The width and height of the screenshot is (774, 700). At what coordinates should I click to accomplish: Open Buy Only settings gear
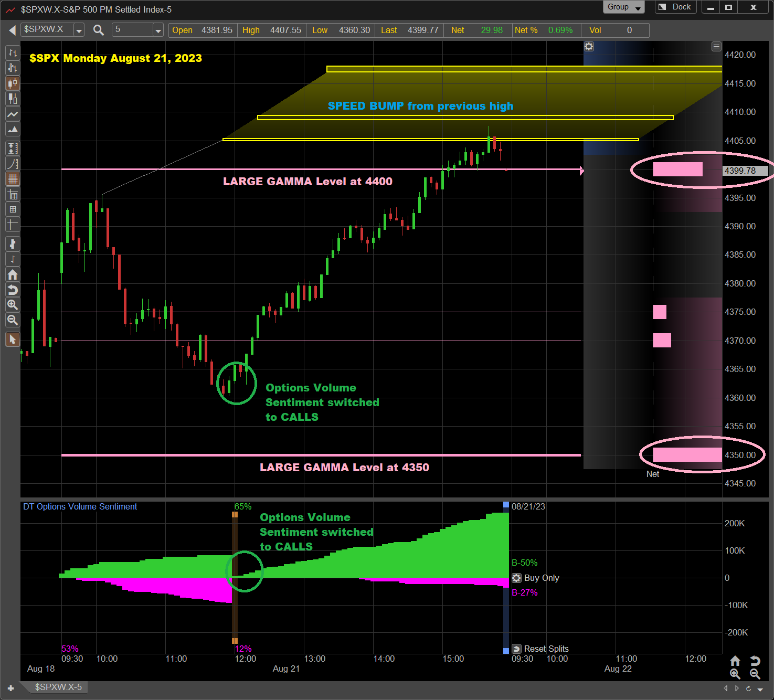516,578
